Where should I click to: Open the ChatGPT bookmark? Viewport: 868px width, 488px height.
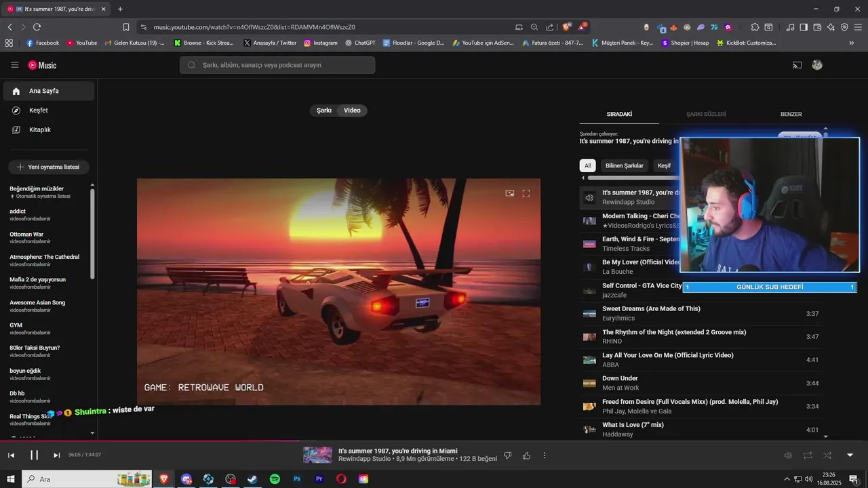[360, 43]
